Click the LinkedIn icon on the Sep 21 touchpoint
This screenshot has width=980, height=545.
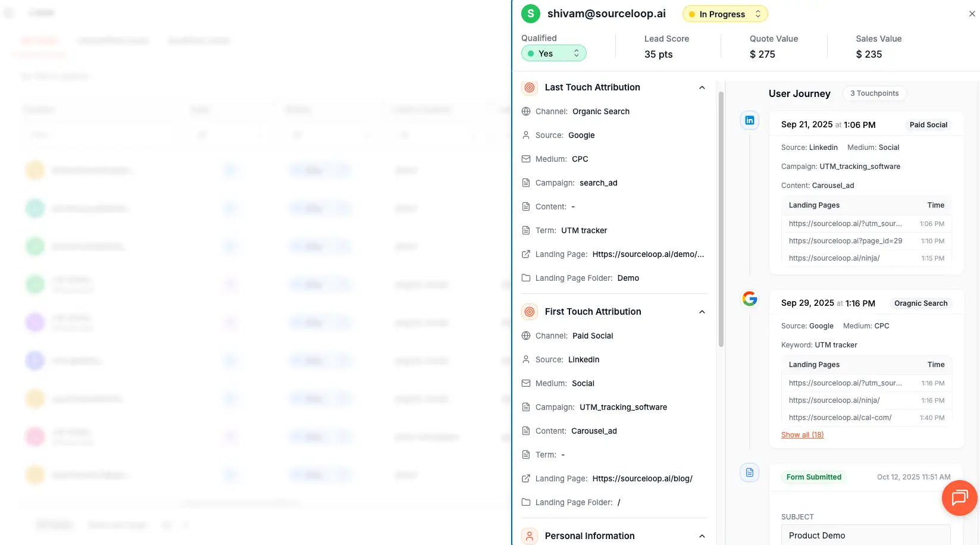749,120
